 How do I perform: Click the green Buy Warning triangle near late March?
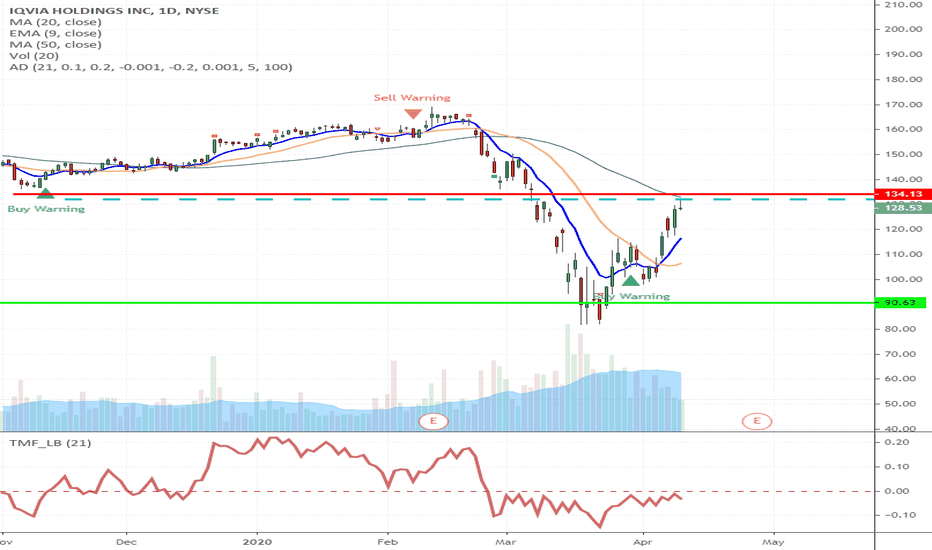pos(631,280)
